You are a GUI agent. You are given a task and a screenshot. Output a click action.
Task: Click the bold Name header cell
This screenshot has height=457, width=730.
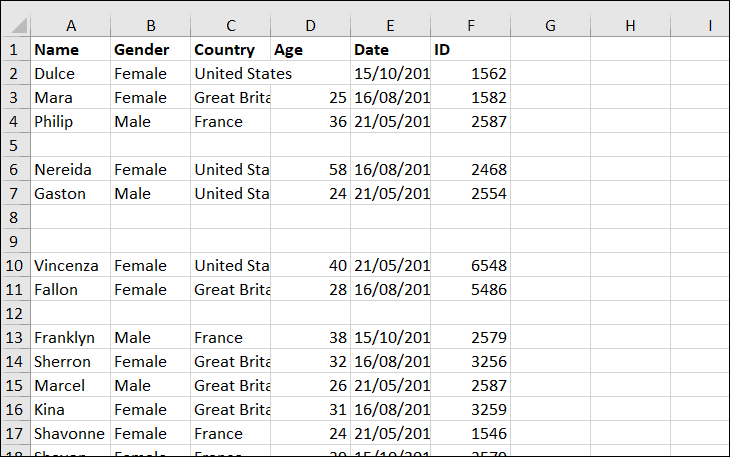click(x=70, y=49)
